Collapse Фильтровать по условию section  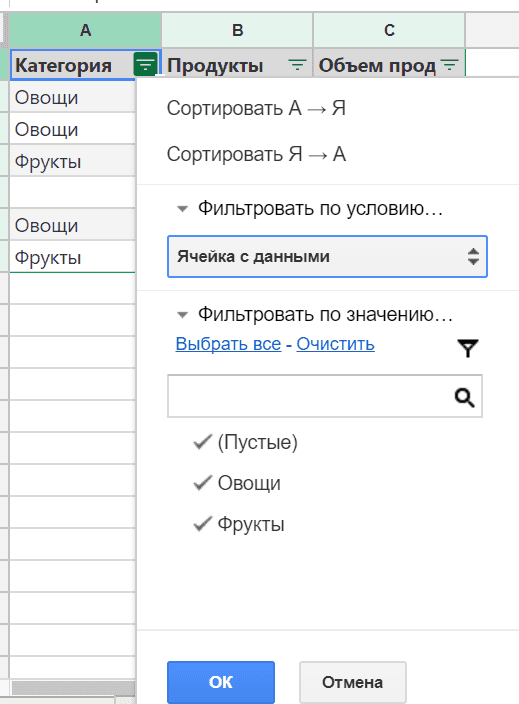(x=182, y=209)
